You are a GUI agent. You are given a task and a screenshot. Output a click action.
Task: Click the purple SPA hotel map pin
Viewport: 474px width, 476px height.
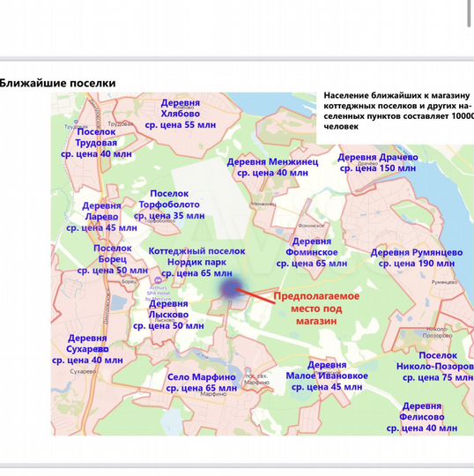(158, 280)
